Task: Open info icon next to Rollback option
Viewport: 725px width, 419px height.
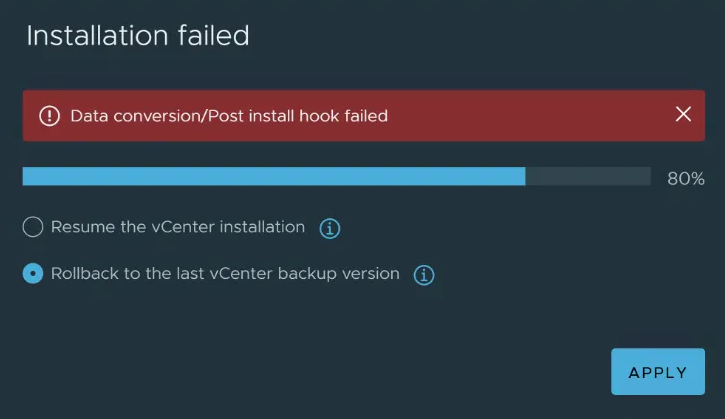Action: 424,275
